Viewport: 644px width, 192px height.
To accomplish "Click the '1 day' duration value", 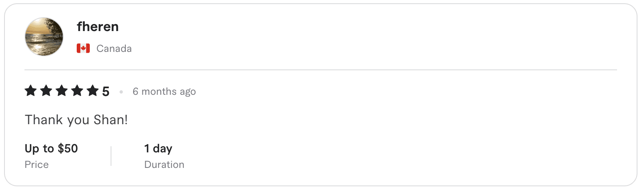I will [x=158, y=148].
